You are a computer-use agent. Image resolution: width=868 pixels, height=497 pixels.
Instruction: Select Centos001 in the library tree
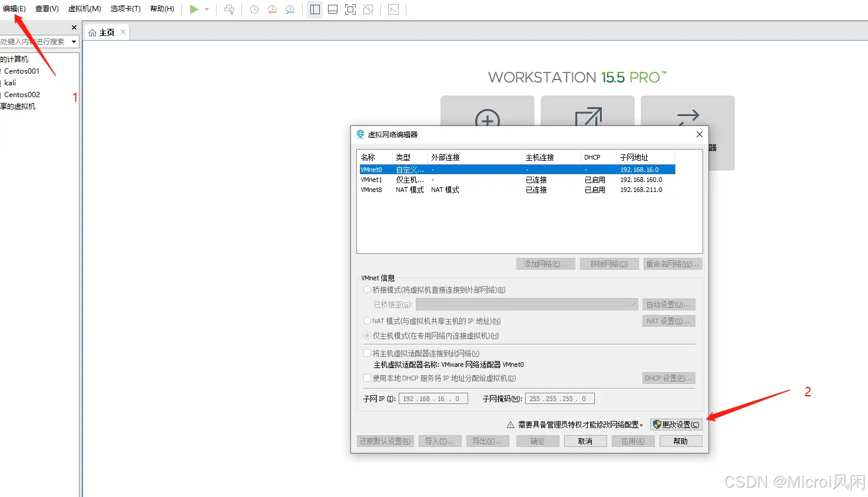point(22,71)
